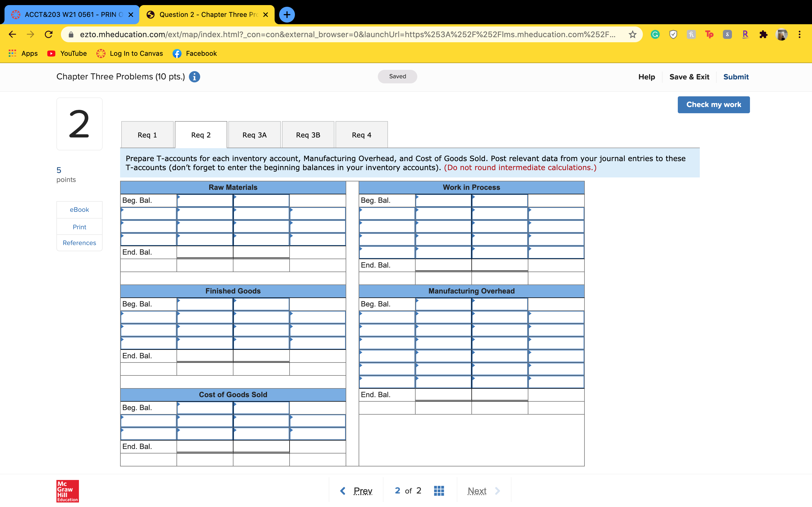Screen dimensions: 812x507
Task: Switch to the Req 3A tab
Action: pos(254,135)
